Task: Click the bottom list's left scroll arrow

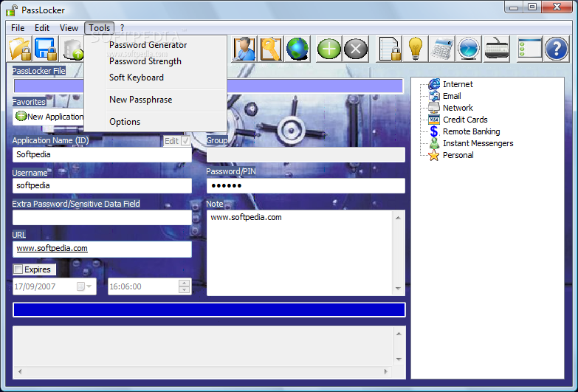Action: pyautogui.click(x=20, y=372)
